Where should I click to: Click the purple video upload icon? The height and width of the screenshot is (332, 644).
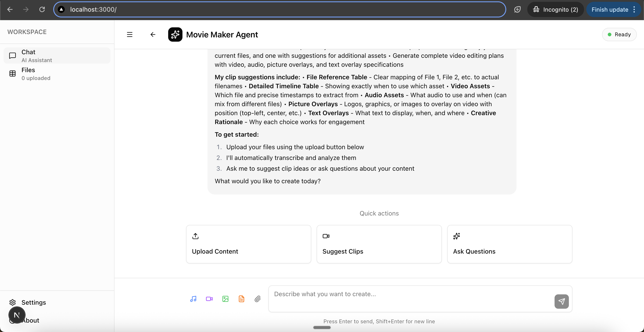[x=209, y=299]
